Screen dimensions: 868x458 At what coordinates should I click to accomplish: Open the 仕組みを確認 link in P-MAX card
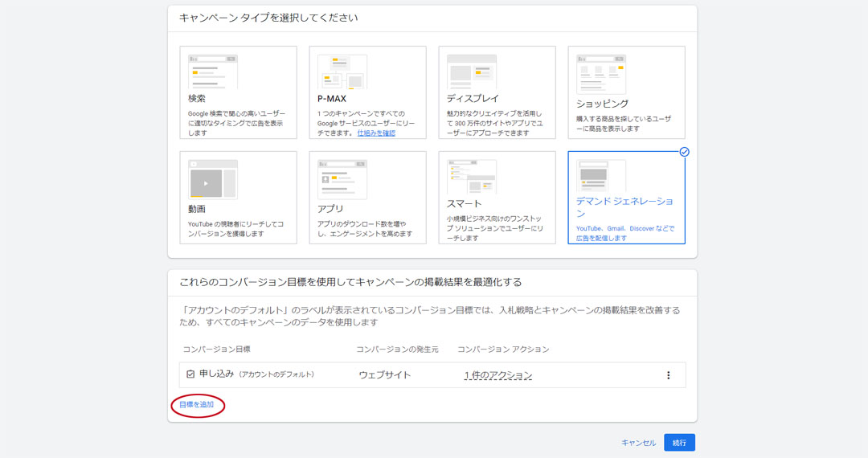click(376, 133)
